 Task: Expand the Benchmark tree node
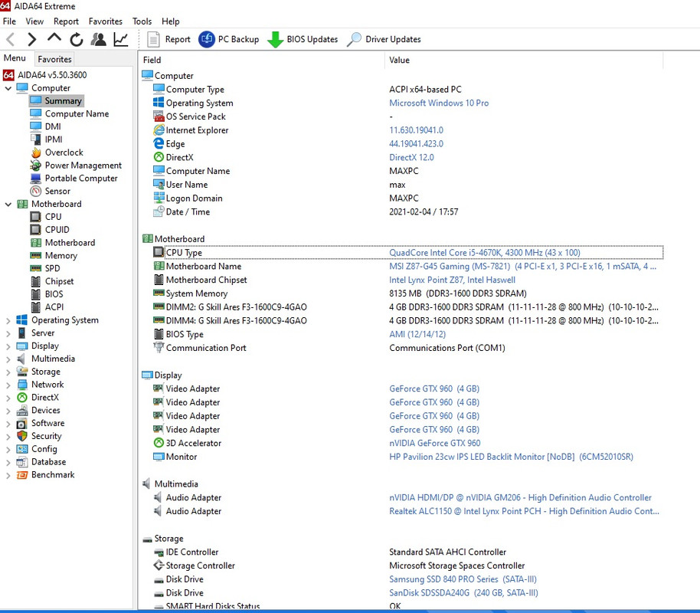tap(8, 475)
